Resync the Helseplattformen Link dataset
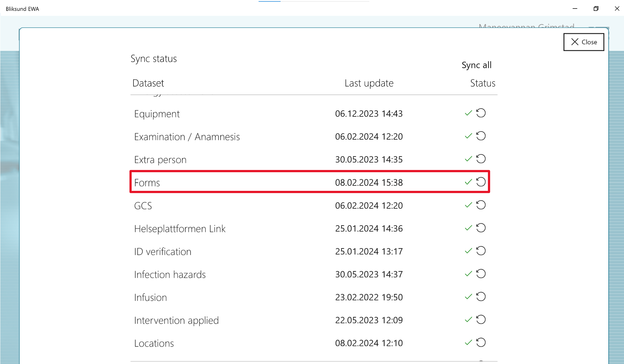Viewport: 624px width, 364px height. pyautogui.click(x=481, y=228)
